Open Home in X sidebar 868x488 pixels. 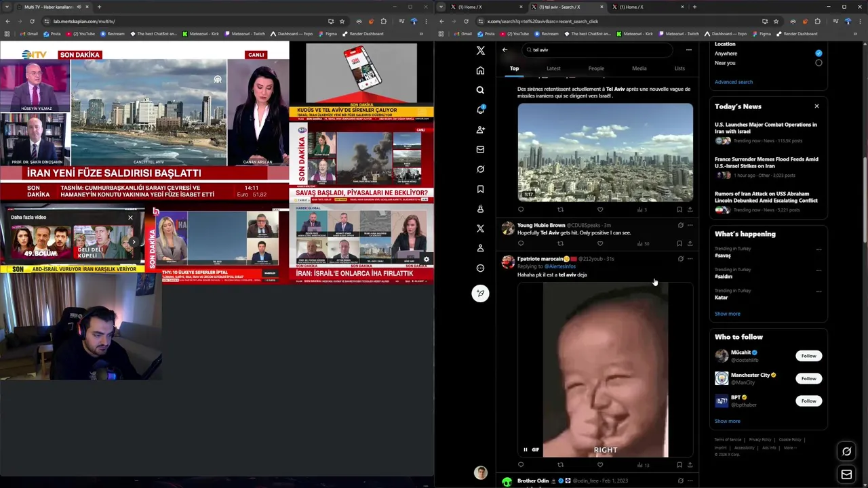tap(480, 70)
